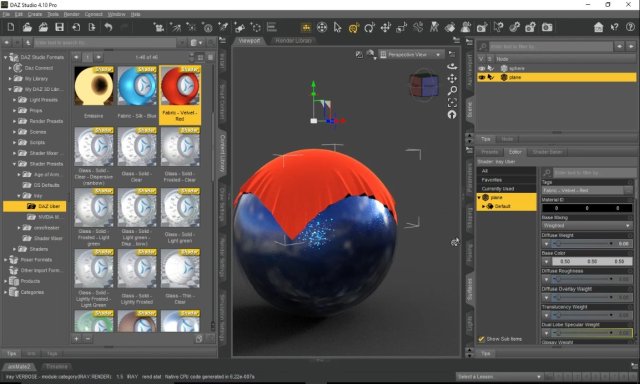Select the Node Selection arrow tool
The height and width of the screenshot is (384, 640).
click(337, 27)
